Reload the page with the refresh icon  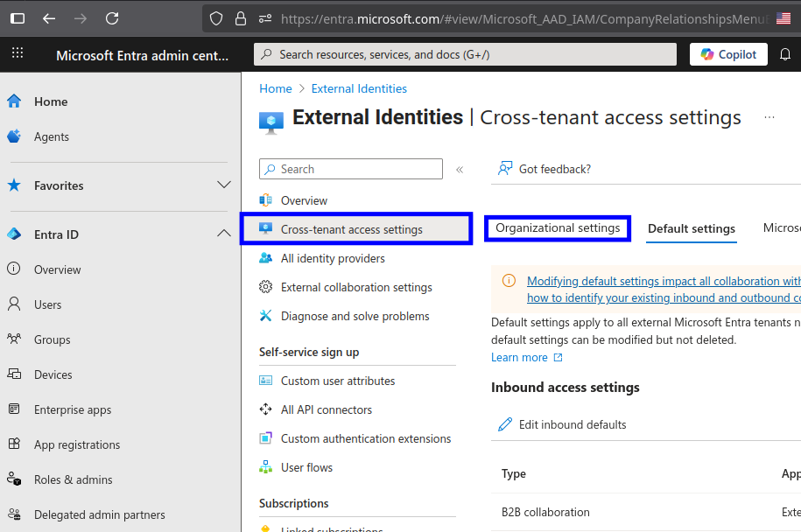click(112, 19)
